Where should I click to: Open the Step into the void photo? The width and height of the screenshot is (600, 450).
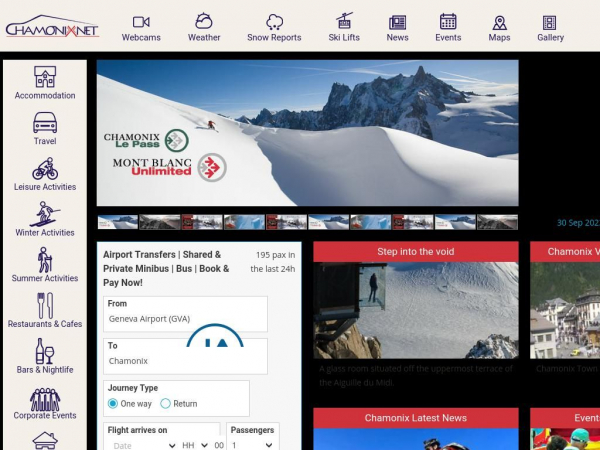tap(416, 310)
